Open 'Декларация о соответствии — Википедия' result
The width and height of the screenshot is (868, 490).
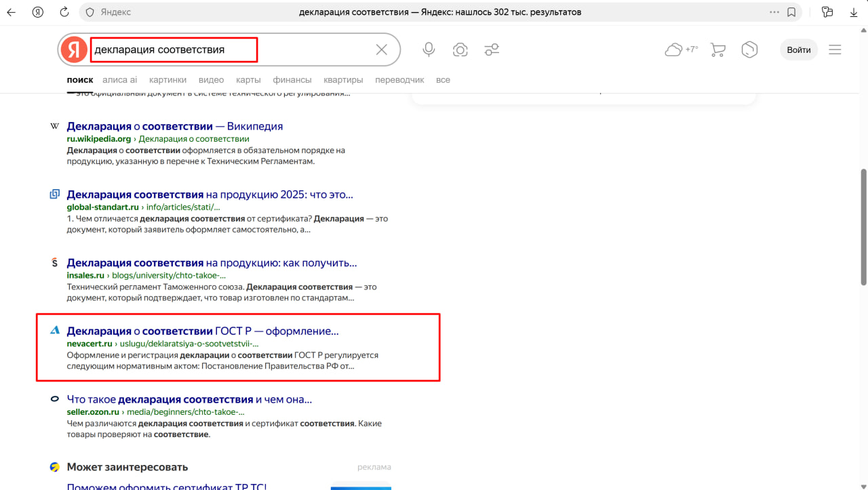[x=175, y=126]
